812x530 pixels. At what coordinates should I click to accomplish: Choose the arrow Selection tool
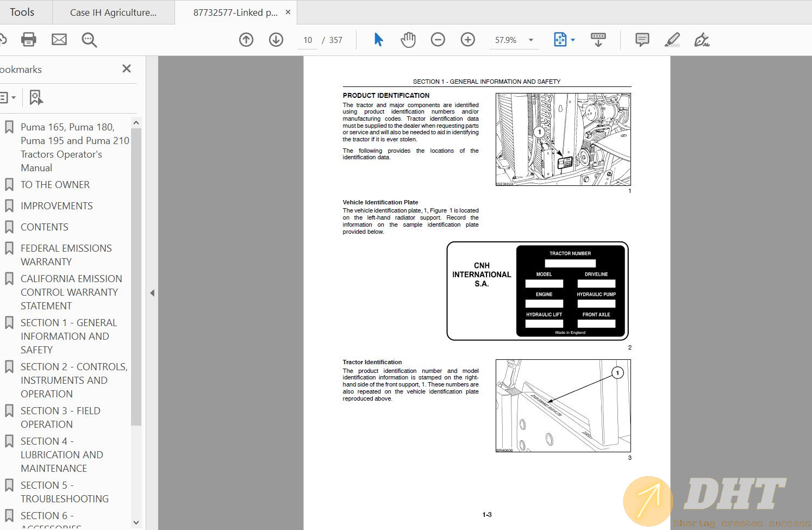[x=378, y=40]
